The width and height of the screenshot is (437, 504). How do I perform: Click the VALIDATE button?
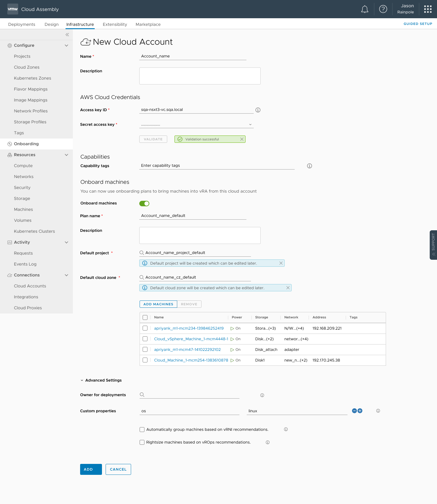pos(153,139)
